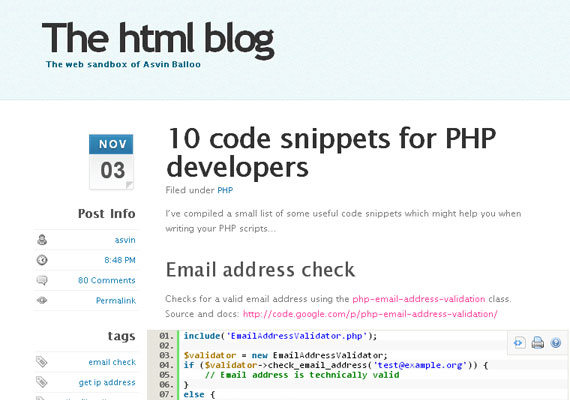
Task: Click the comment Email address is technically valid
Action: point(302,375)
